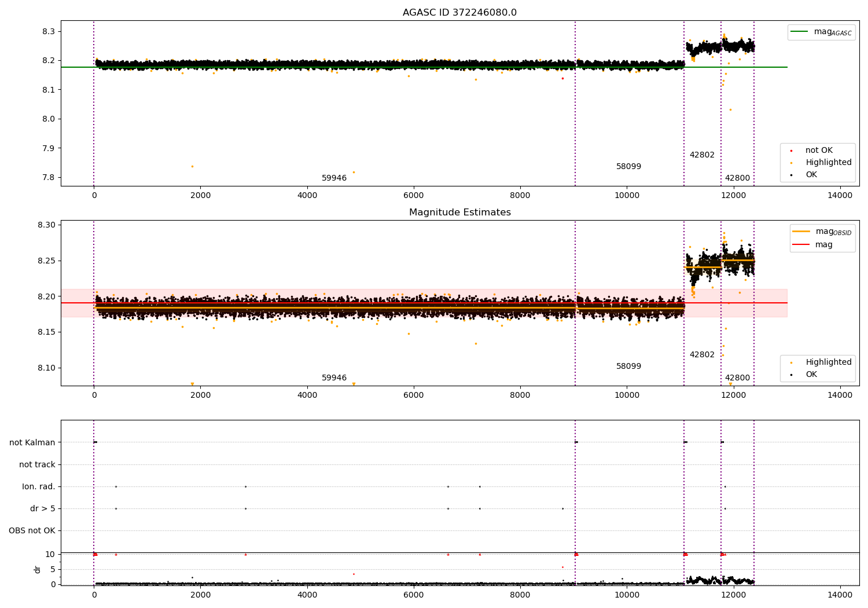Select 42800 in the Magnitude Estimates plot
Viewport: 868px width, 608px height.
(x=737, y=378)
